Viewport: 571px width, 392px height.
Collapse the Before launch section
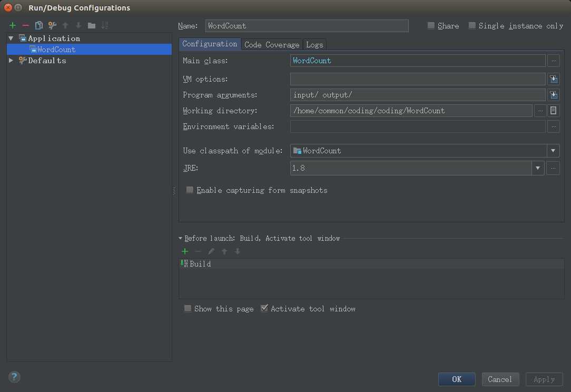coord(180,238)
